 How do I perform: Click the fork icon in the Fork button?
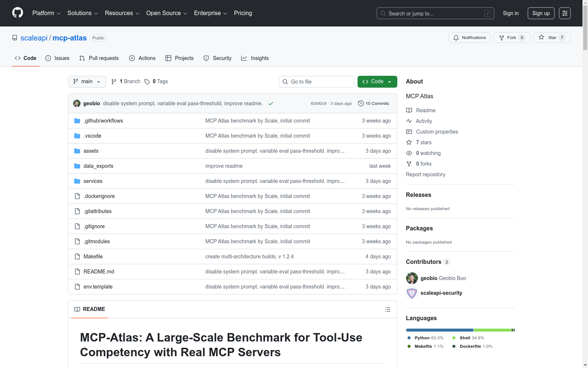pos(502,38)
